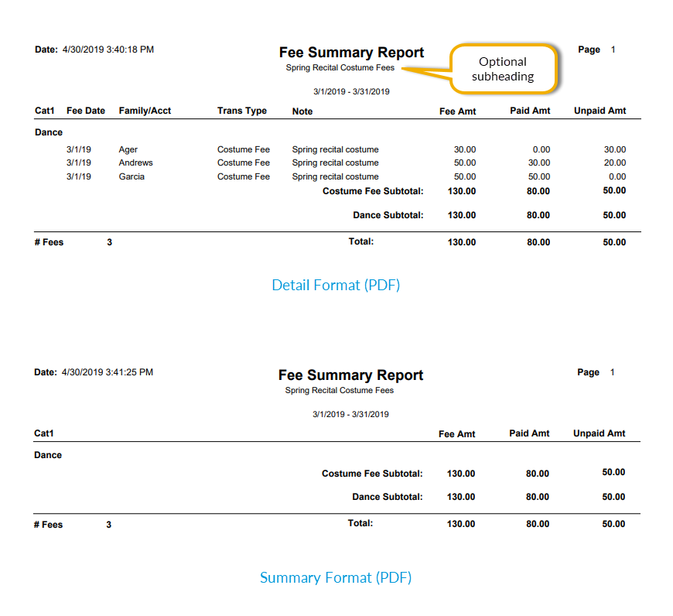Click the Family/Acct column header

coord(145,111)
